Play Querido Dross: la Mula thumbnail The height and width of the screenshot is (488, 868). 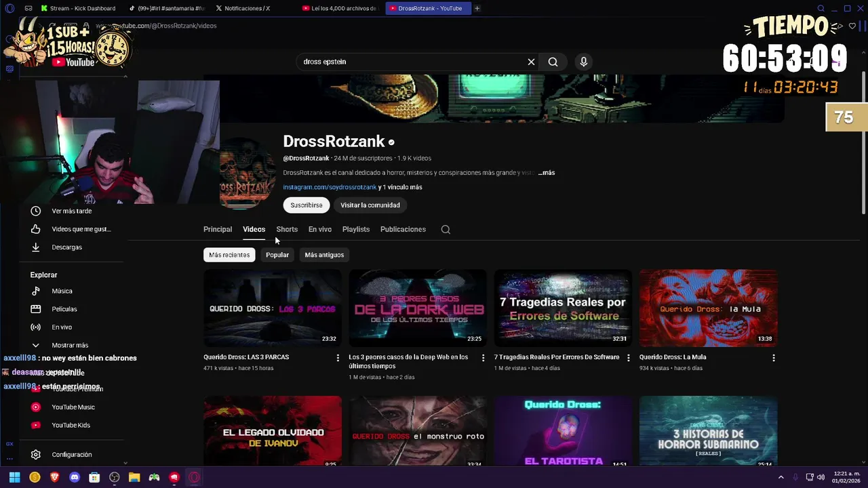coord(708,308)
